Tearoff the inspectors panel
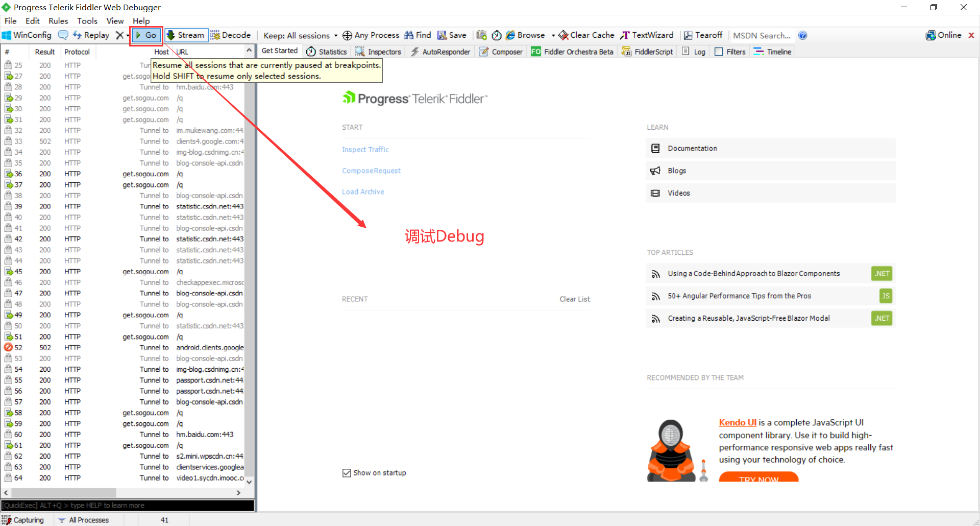Image resolution: width=980 pixels, height=526 pixels. [703, 35]
